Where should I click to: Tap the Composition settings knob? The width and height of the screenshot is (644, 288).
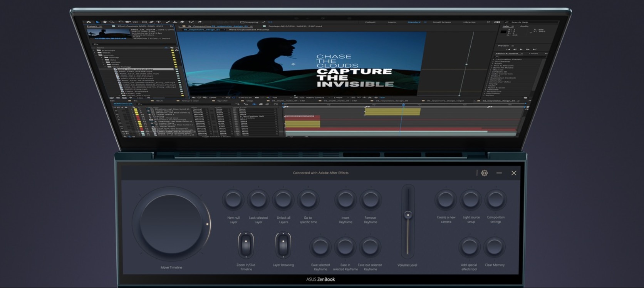pos(495,199)
